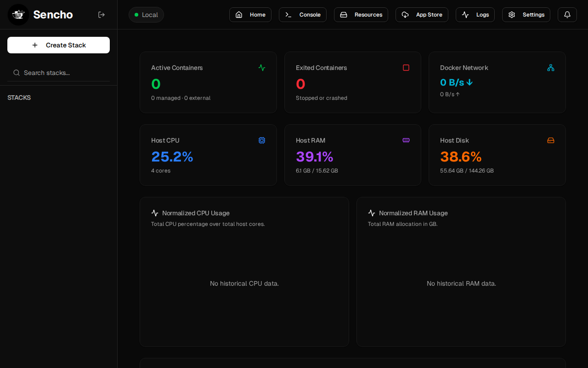Screen dimensions: 588x368
Task: Click the Exited Containers square icon
Action: coord(406,68)
